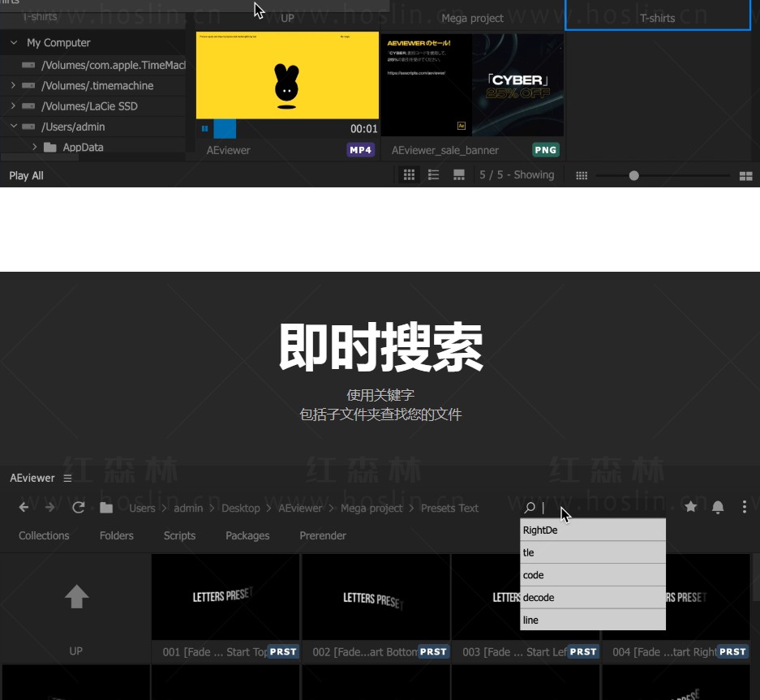The width and height of the screenshot is (760, 700).
Task: Expand the AppData folder
Action: pyautogui.click(x=34, y=147)
